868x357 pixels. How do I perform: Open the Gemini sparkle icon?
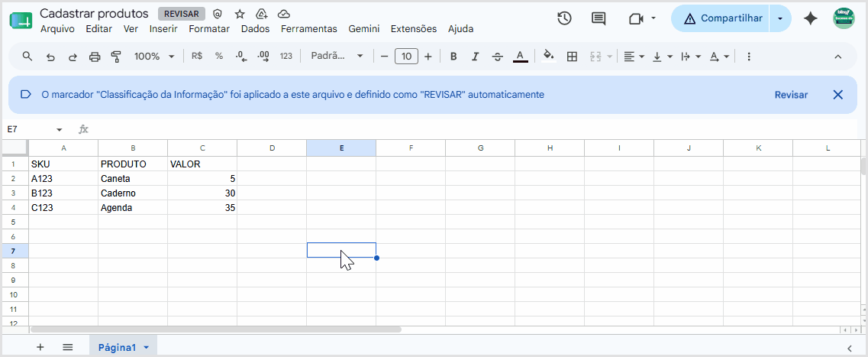811,18
